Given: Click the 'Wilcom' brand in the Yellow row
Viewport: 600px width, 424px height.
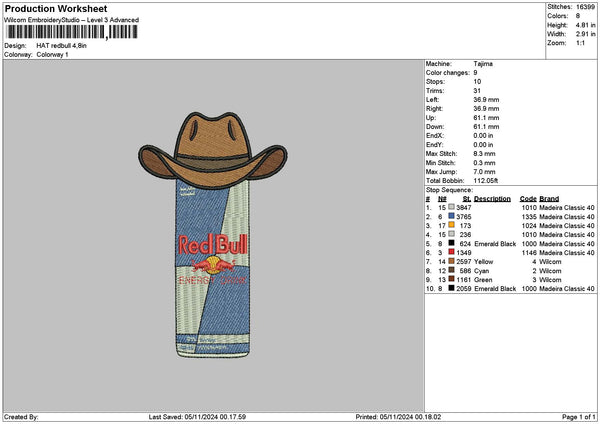Looking at the screenshot, I should [550, 262].
